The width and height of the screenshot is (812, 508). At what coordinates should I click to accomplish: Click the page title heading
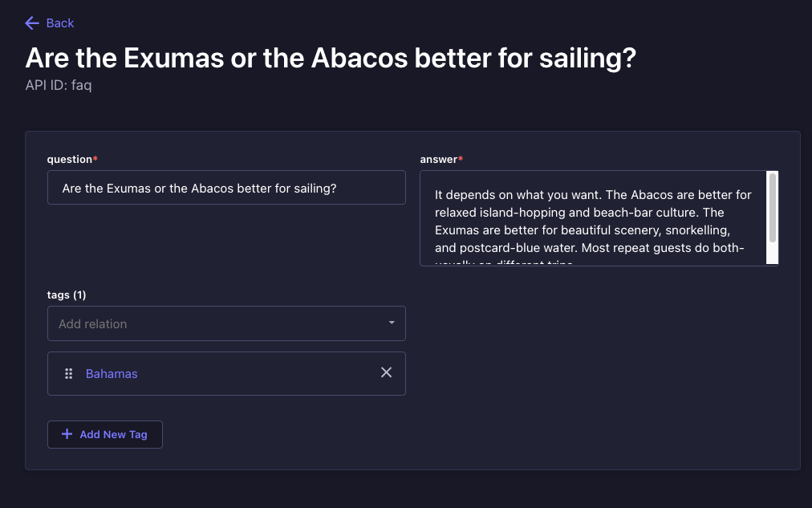(331, 58)
